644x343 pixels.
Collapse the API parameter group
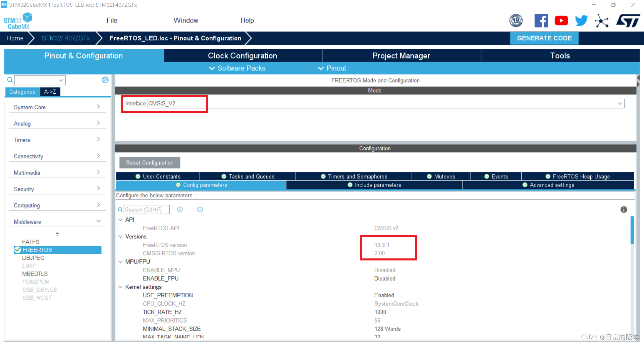coord(120,219)
